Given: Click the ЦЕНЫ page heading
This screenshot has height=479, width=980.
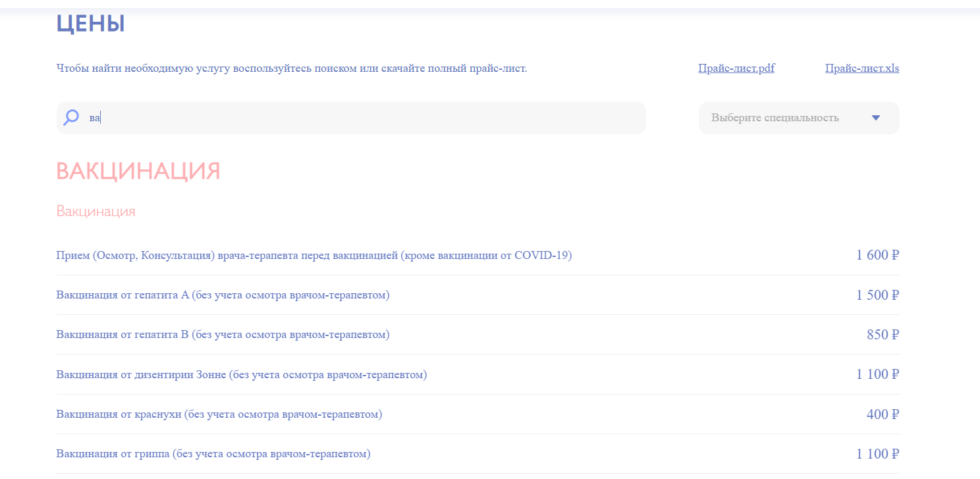Looking at the screenshot, I should [91, 24].
